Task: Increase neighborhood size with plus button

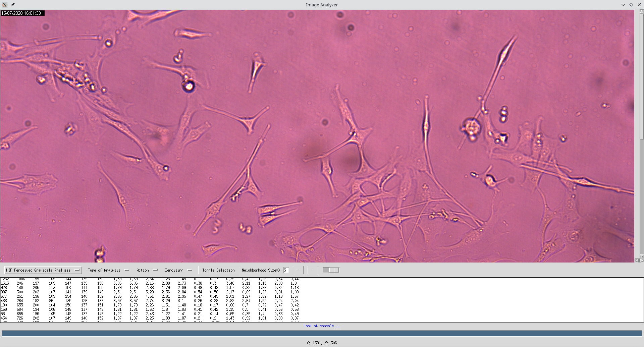Action: pos(298,270)
